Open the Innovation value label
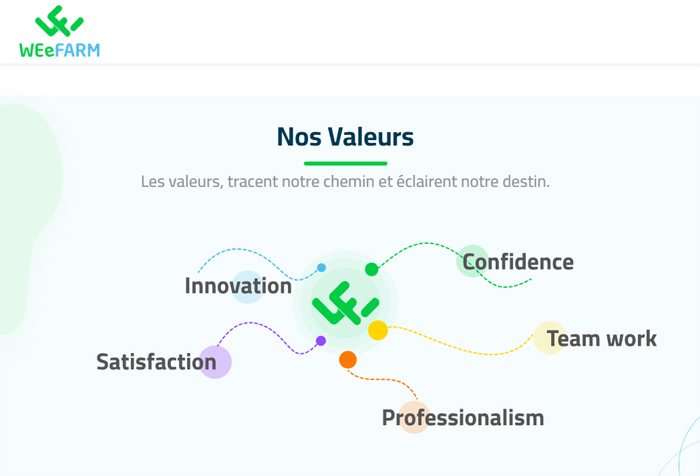Viewport: 700px width, 476px height. pyautogui.click(x=238, y=286)
